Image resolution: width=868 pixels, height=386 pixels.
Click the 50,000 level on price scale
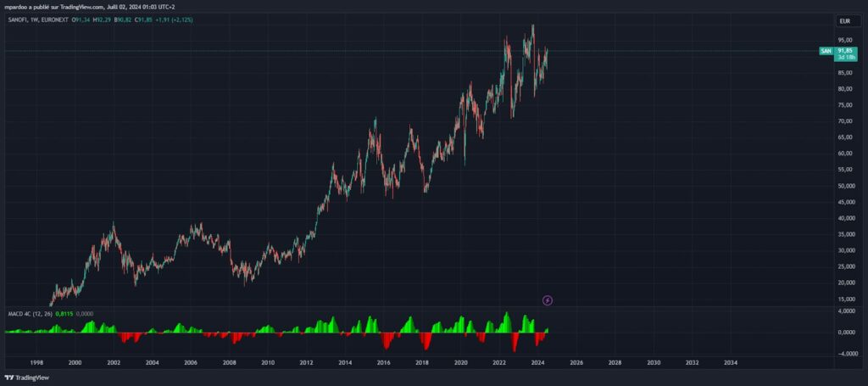[845, 186]
